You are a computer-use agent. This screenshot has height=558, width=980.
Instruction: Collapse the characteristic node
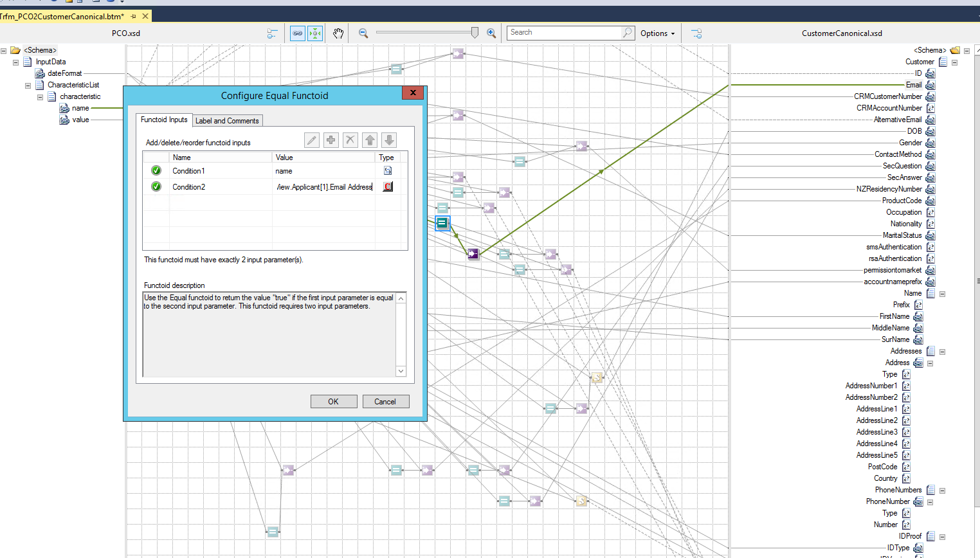click(41, 97)
